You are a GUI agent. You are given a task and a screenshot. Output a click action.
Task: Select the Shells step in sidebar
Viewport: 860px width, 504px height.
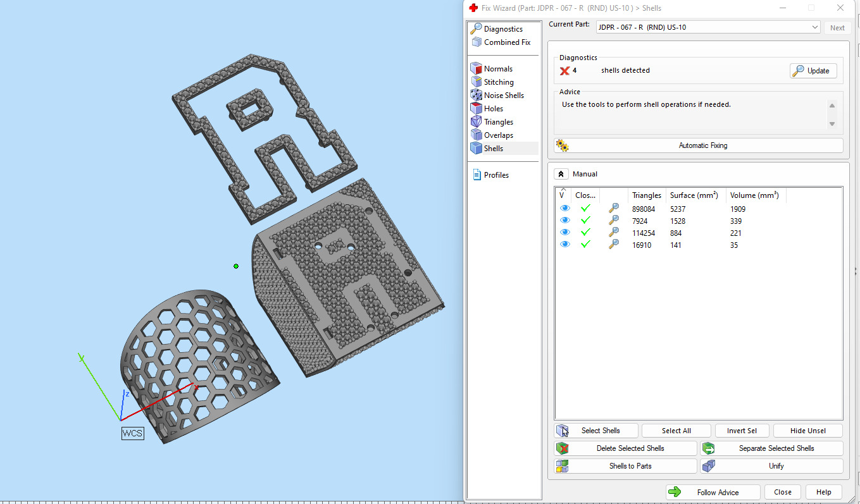[504, 149]
